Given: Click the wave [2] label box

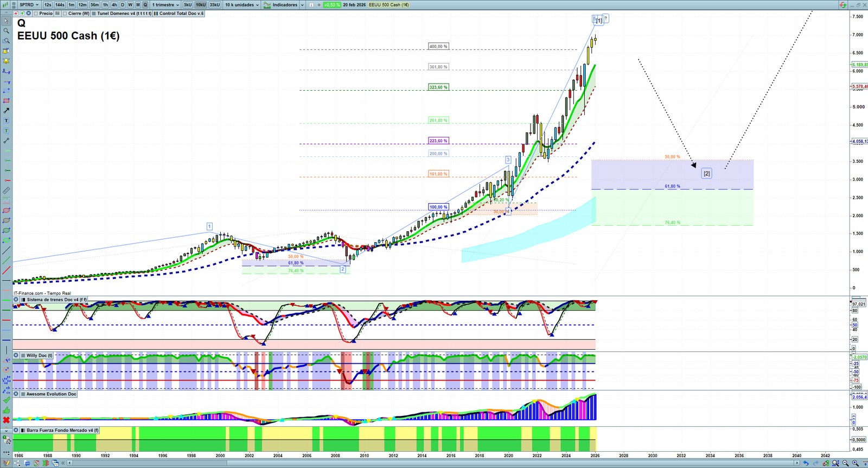Looking at the screenshot, I should coord(706,174).
